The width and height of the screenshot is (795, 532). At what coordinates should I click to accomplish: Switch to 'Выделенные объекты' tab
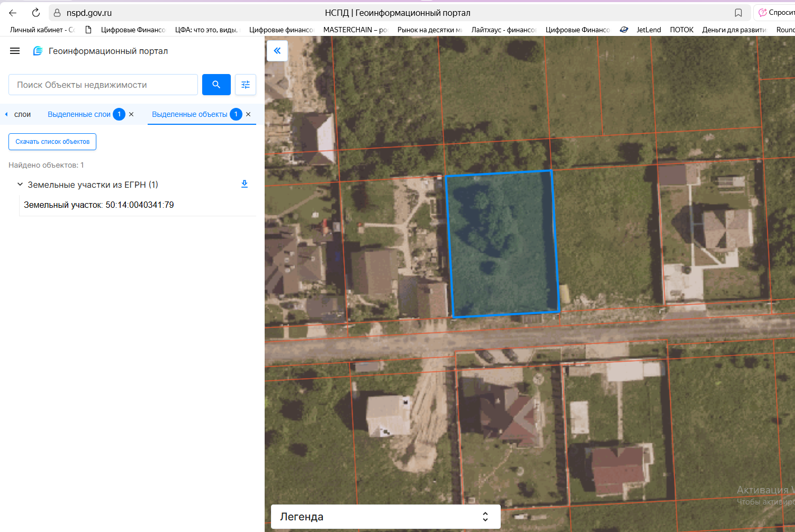(189, 114)
